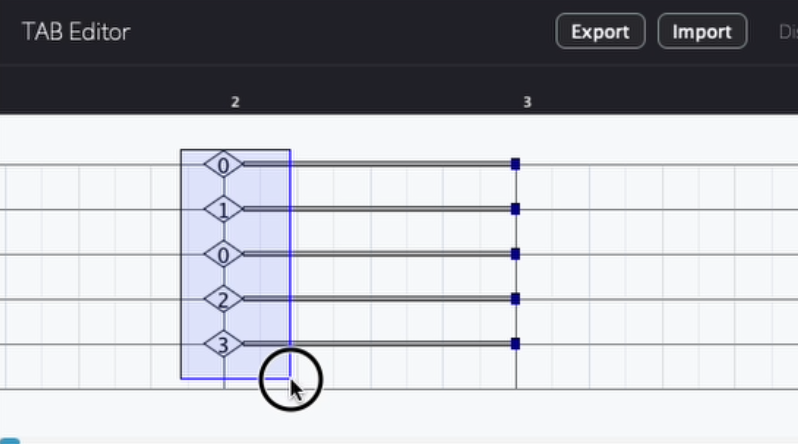Jump to measure 2 marker in ruler
Image resolution: width=798 pixels, height=444 pixels.
tap(235, 102)
